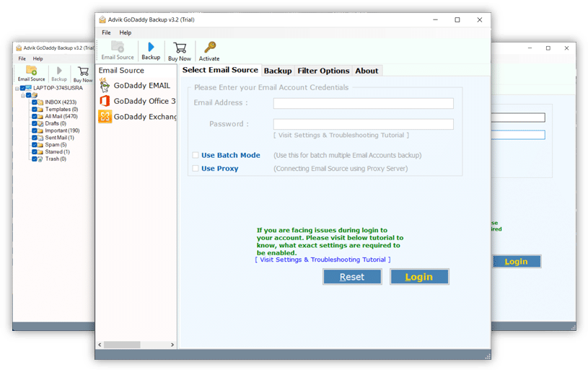
Task: Click the 'Email Source' panel heading
Action: click(x=121, y=71)
